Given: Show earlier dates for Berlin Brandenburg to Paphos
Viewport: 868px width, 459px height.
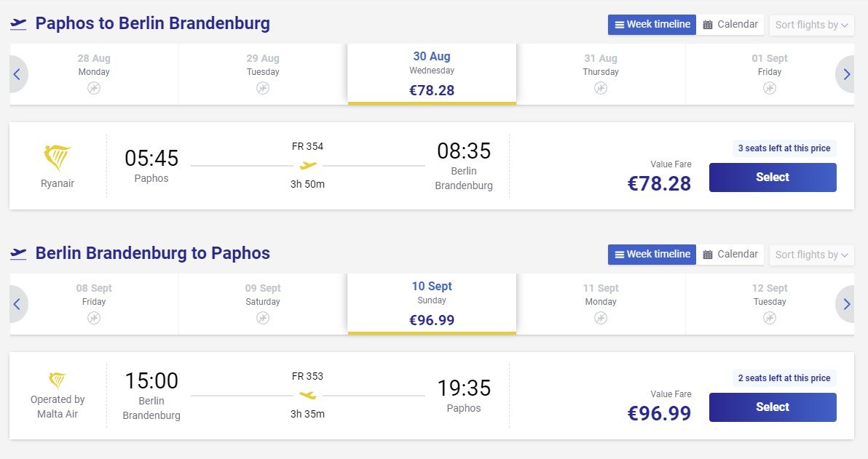Looking at the screenshot, I should [x=17, y=304].
